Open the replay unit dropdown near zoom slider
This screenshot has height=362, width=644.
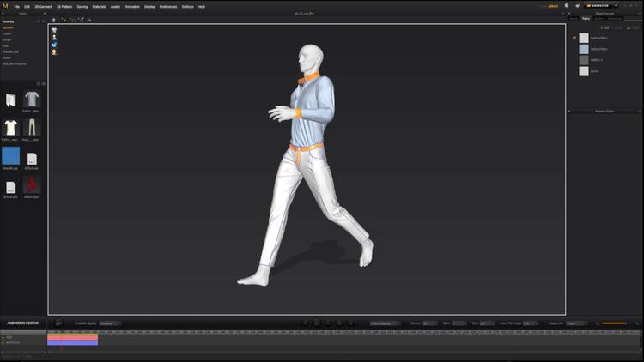pyautogui.click(x=577, y=323)
